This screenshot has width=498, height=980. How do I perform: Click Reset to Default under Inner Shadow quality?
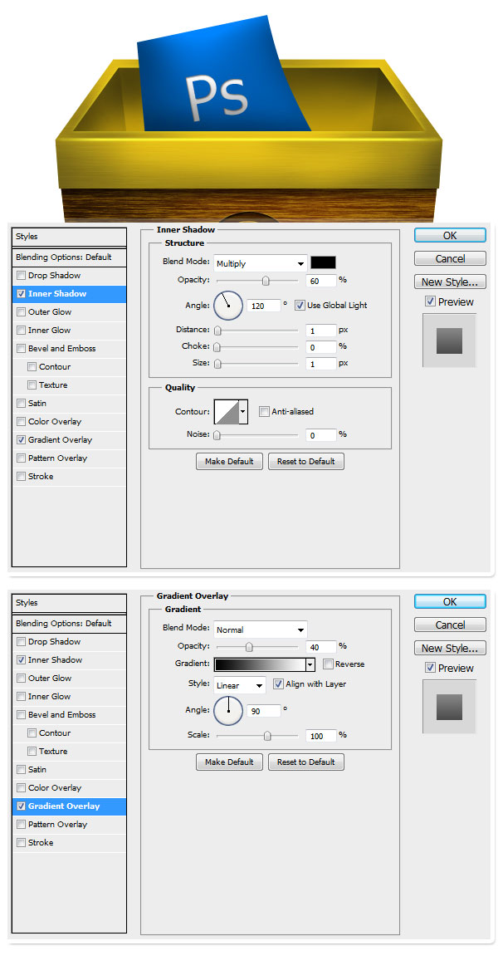(x=306, y=462)
